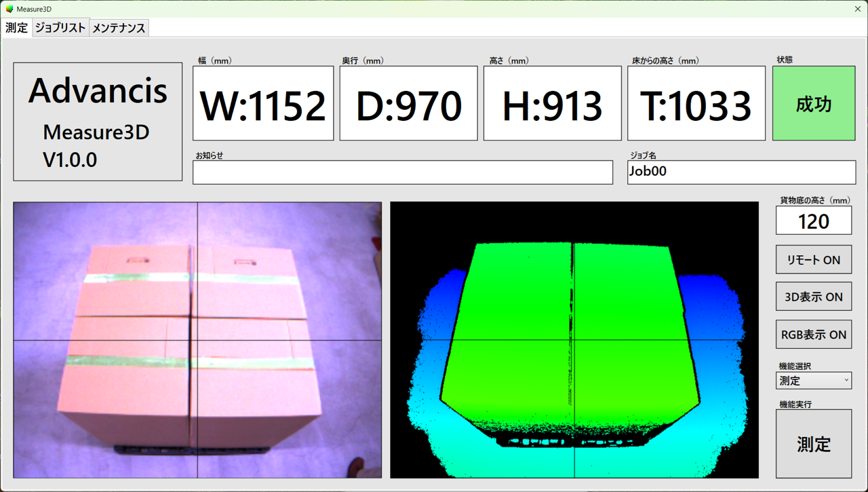Click the width readout W:1152
This screenshot has height=492, width=868.
(x=263, y=104)
